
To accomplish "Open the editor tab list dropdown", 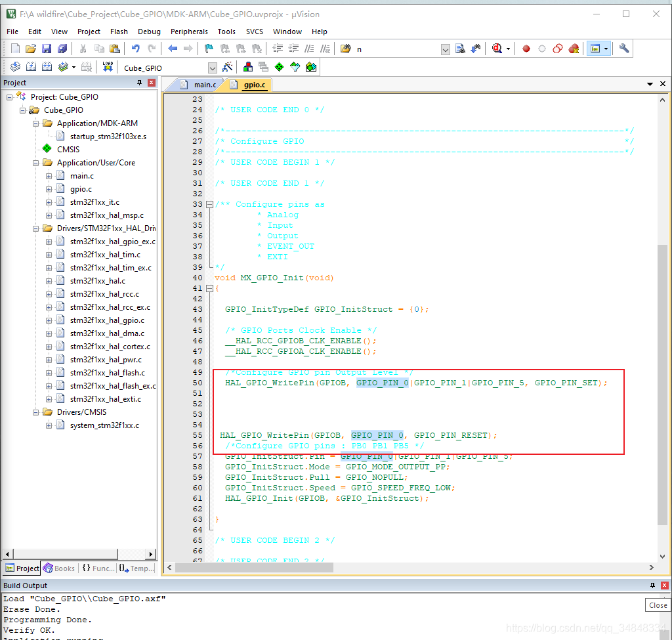I will click(x=650, y=84).
